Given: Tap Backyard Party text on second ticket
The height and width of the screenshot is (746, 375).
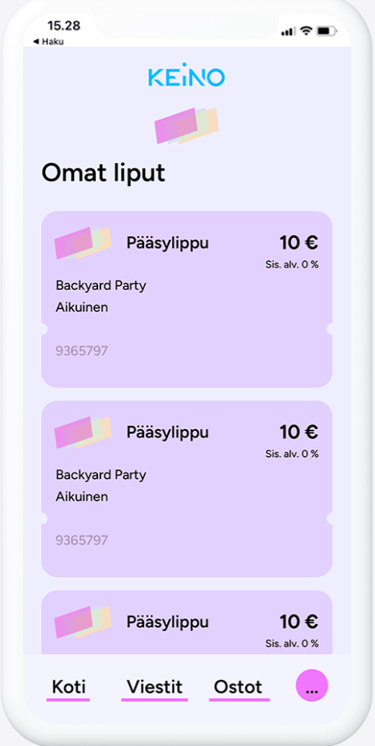Looking at the screenshot, I should pyautogui.click(x=101, y=475).
